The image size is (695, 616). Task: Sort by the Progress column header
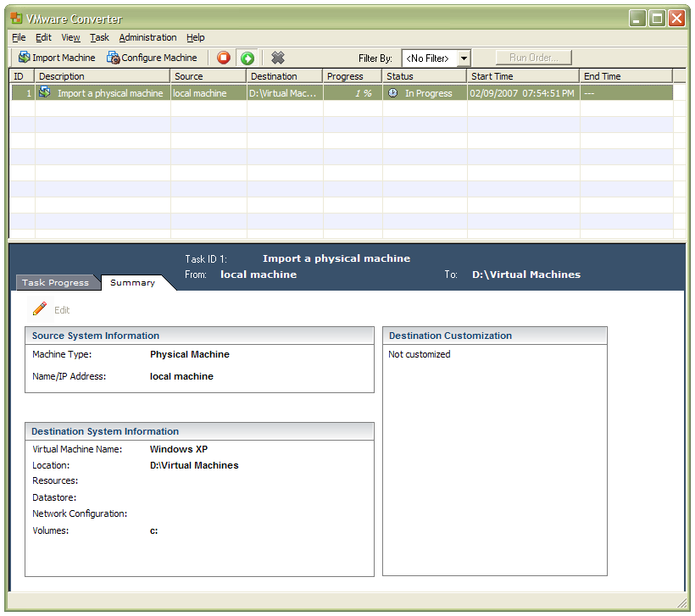[353, 76]
